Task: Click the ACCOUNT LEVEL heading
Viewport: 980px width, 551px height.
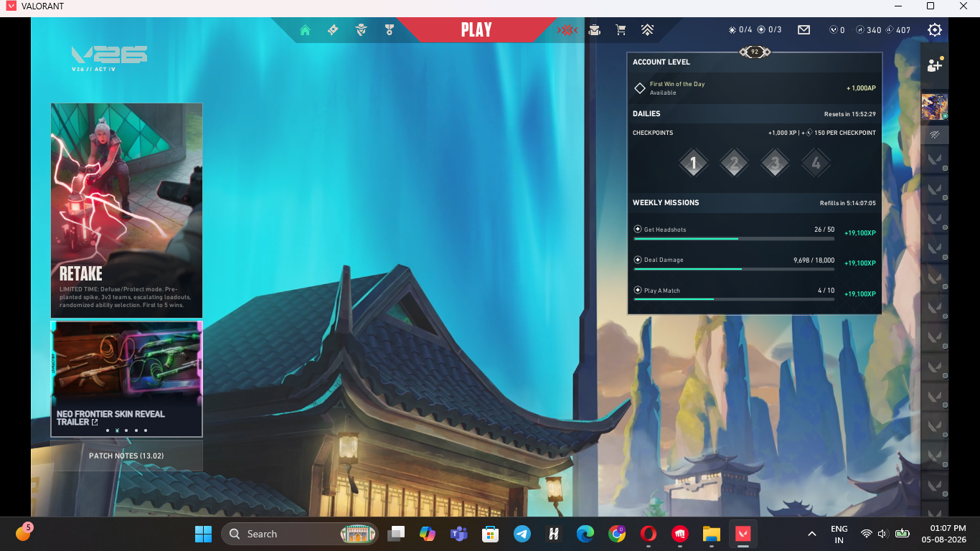Action: [x=661, y=62]
